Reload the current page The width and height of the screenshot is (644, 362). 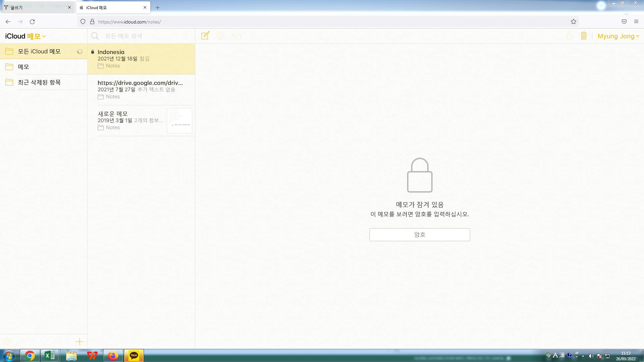32,21
